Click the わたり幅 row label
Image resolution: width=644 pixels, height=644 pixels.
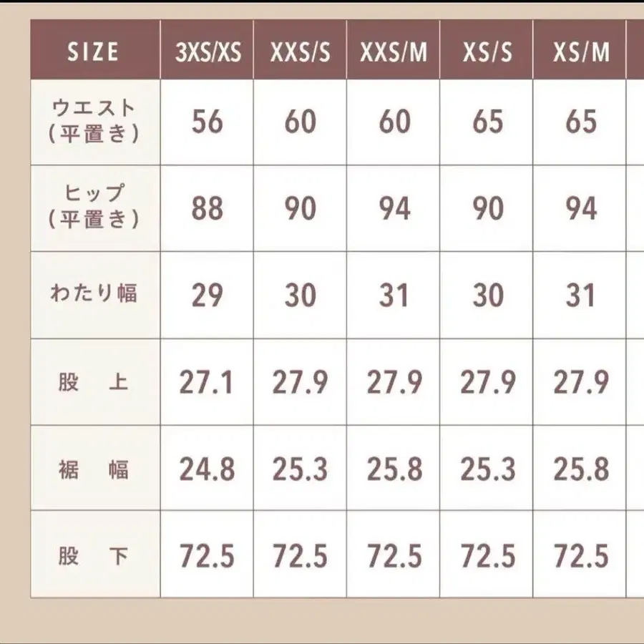[x=94, y=295]
